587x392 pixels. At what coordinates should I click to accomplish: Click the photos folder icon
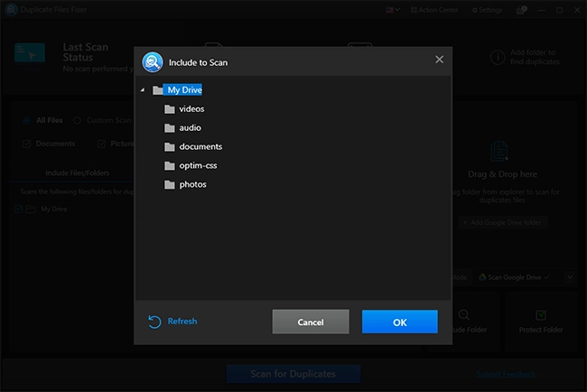(170, 184)
